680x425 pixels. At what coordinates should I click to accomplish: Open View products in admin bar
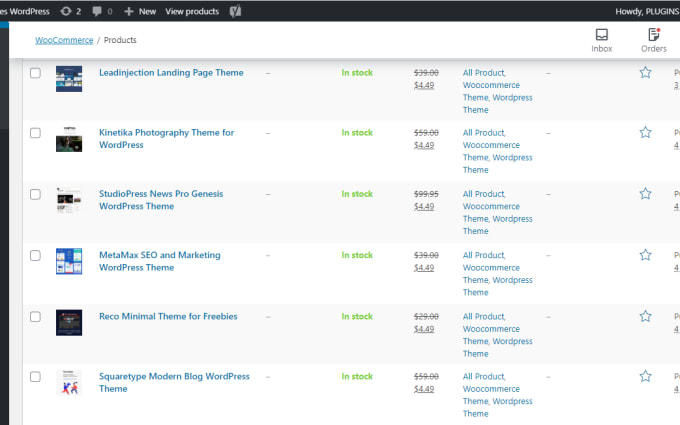[192, 11]
